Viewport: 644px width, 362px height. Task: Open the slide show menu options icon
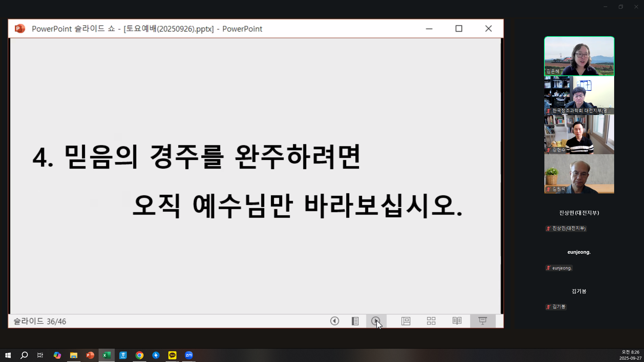pos(355,321)
